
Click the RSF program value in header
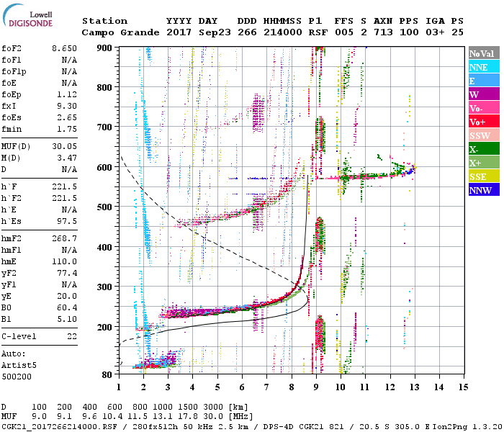(x=318, y=32)
